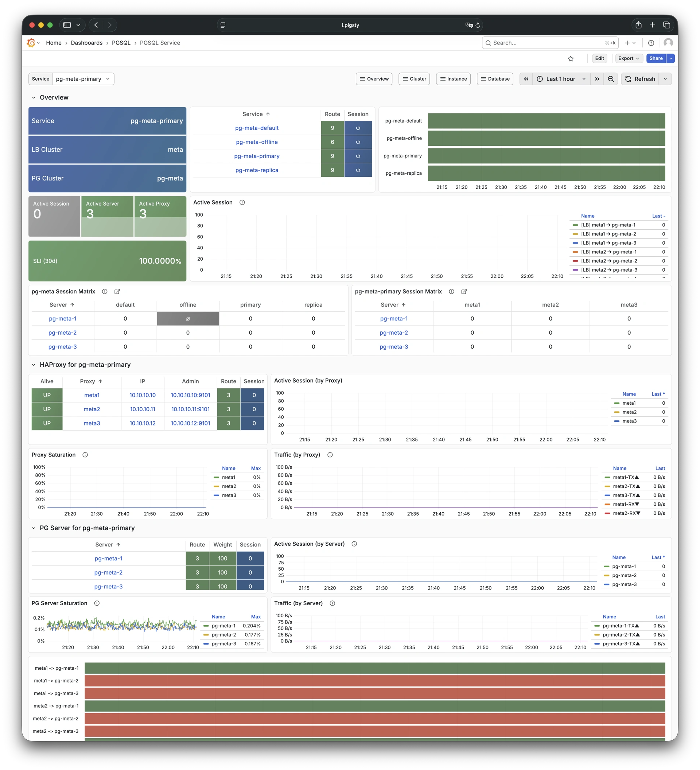The height and width of the screenshot is (770, 700).
Task: Open the Help icon in the header
Action: pos(652,43)
